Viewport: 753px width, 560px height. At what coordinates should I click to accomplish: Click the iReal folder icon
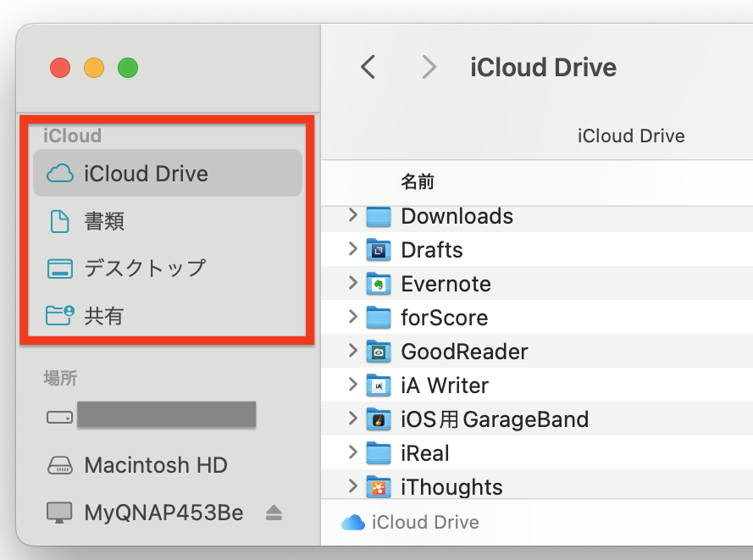(379, 453)
